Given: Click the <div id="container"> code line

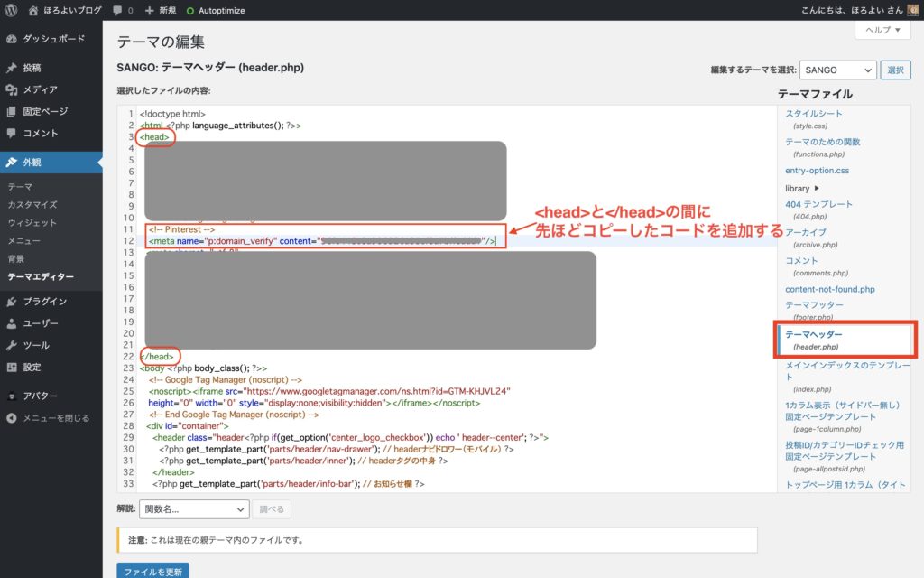Looking at the screenshot, I should tap(188, 426).
